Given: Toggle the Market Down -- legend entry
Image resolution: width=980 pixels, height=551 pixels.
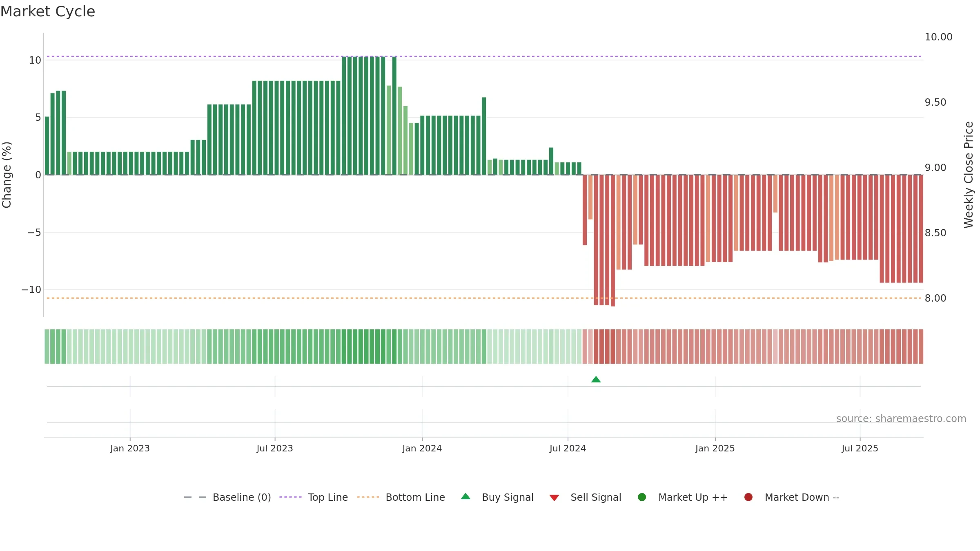Looking at the screenshot, I should point(792,497).
